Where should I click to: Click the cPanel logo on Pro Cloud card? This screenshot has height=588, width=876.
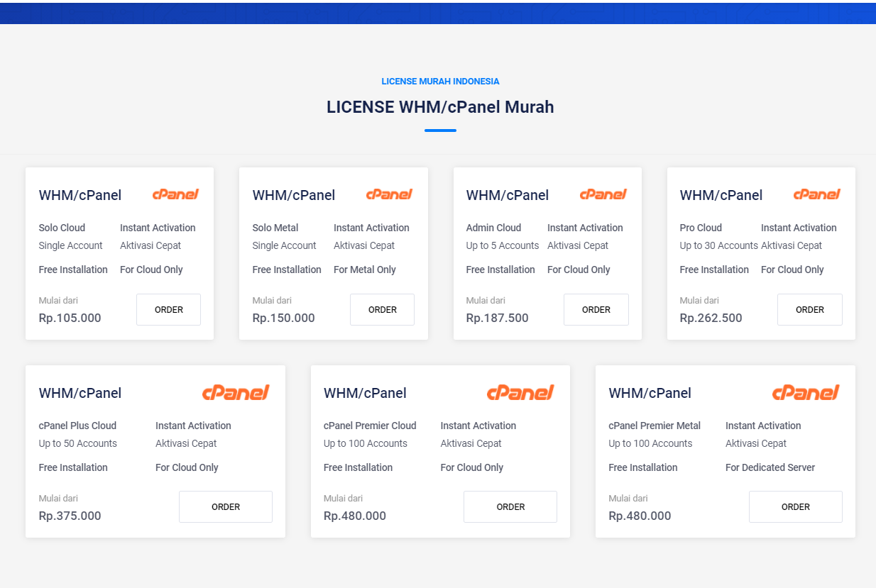816,194
